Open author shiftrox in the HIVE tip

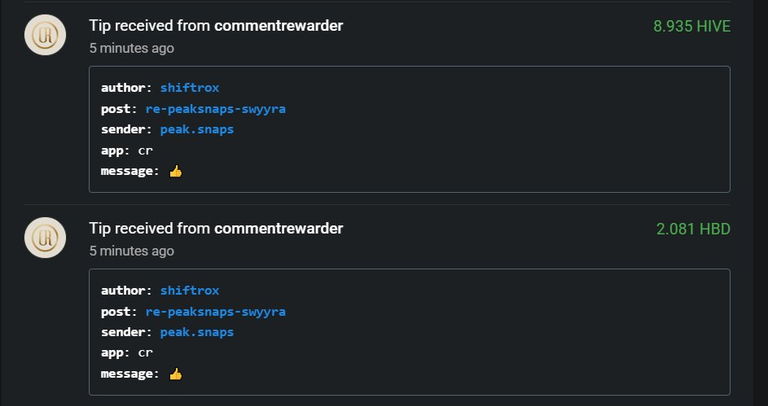(x=190, y=88)
